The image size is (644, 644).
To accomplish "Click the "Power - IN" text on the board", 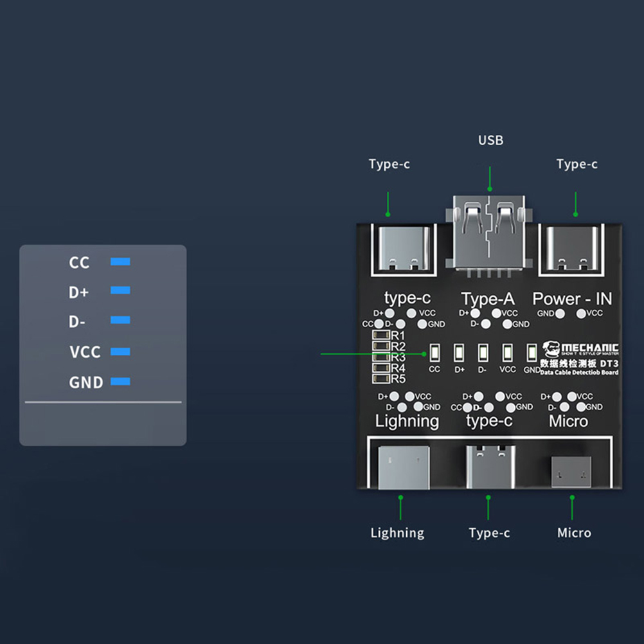I will [572, 298].
